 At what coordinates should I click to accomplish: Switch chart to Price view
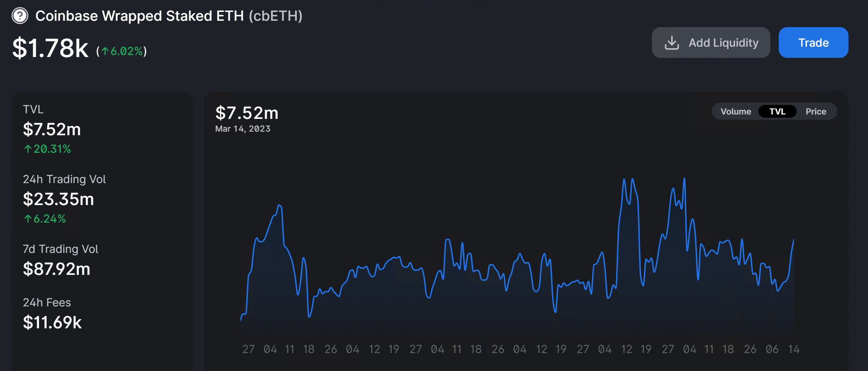pyautogui.click(x=815, y=112)
